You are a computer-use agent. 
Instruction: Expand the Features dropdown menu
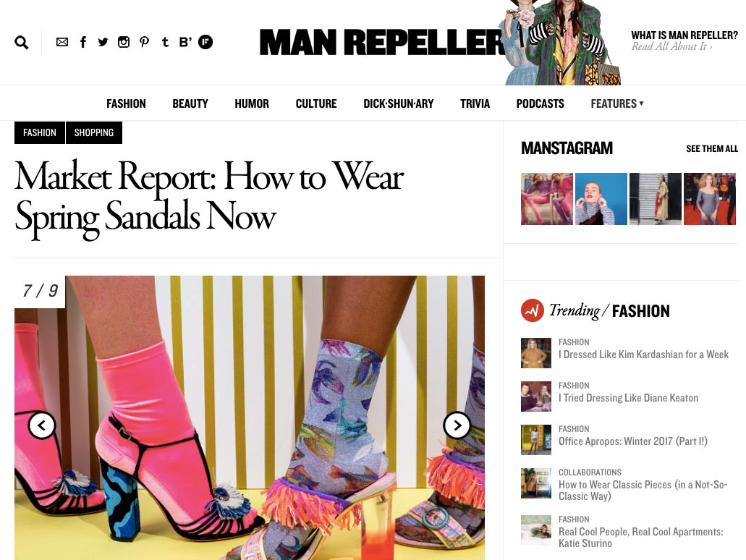pyautogui.click(x=617, y=103)
